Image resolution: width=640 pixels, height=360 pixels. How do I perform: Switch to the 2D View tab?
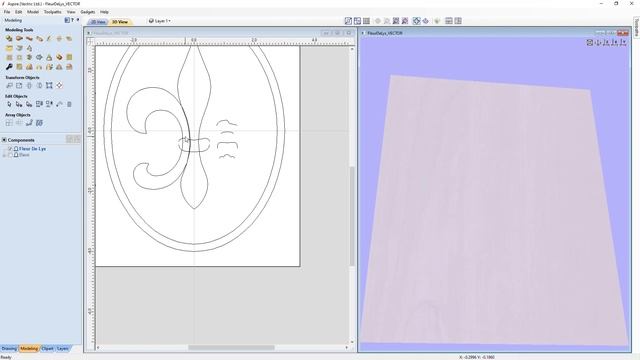pos(98,22)
